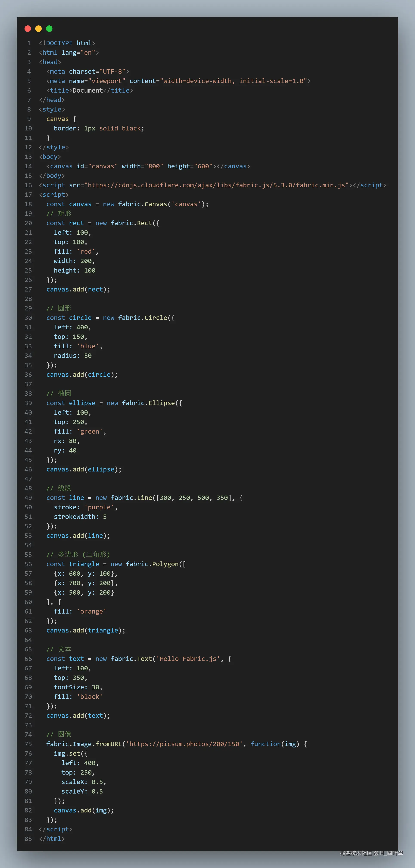Click line number 75 in gutter
This screenshot has width=415, height=868.
coord(28,744)
